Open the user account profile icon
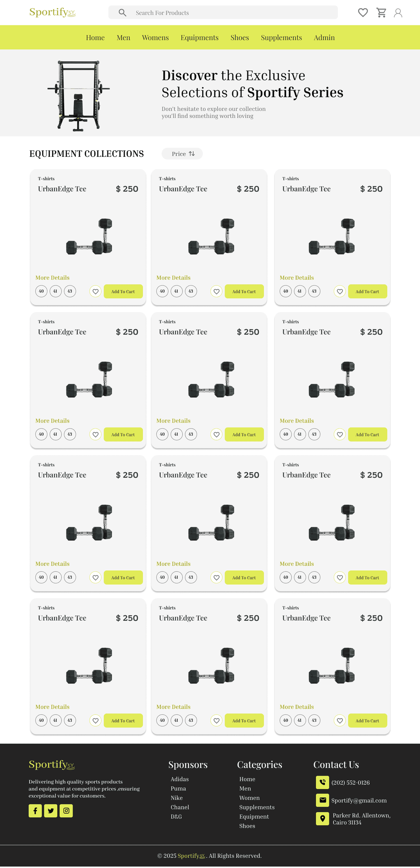Image resolution: width=420 pixels, height=868 pixels. pos(398,13)
